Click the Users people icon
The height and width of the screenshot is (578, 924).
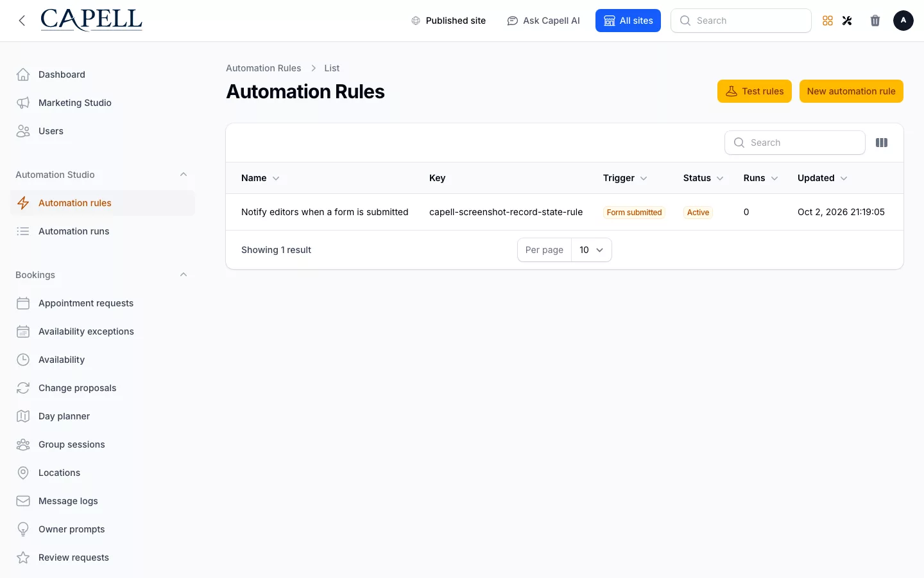(23, 131)
